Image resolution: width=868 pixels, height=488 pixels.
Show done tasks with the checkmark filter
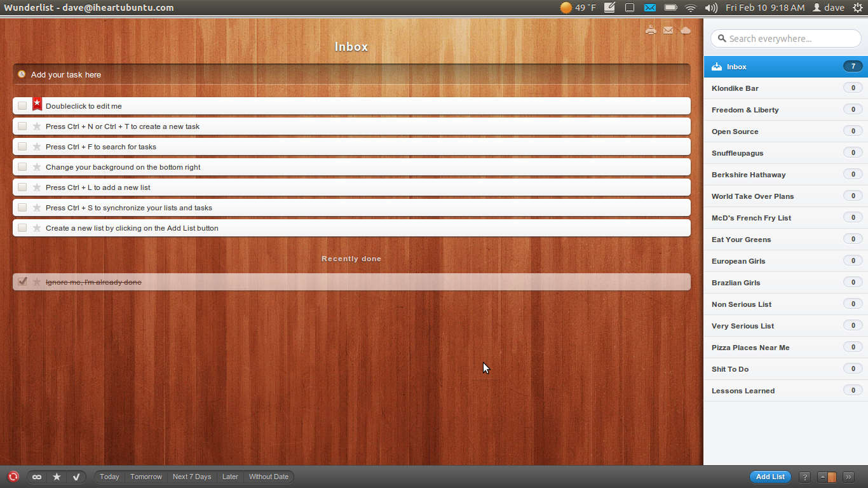76,477
